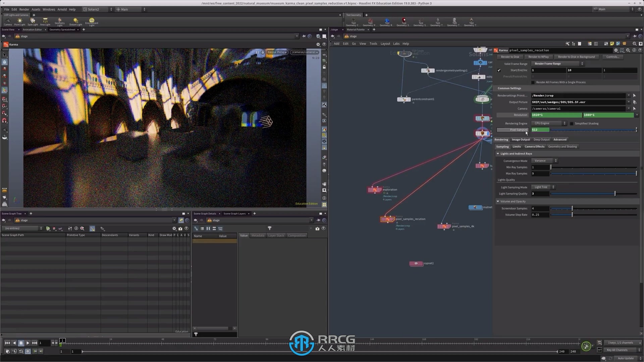The height and width of the screenshot is (362, 644).
Task: Select the Geometry Light shelf tool
Action: coord(60,22)
